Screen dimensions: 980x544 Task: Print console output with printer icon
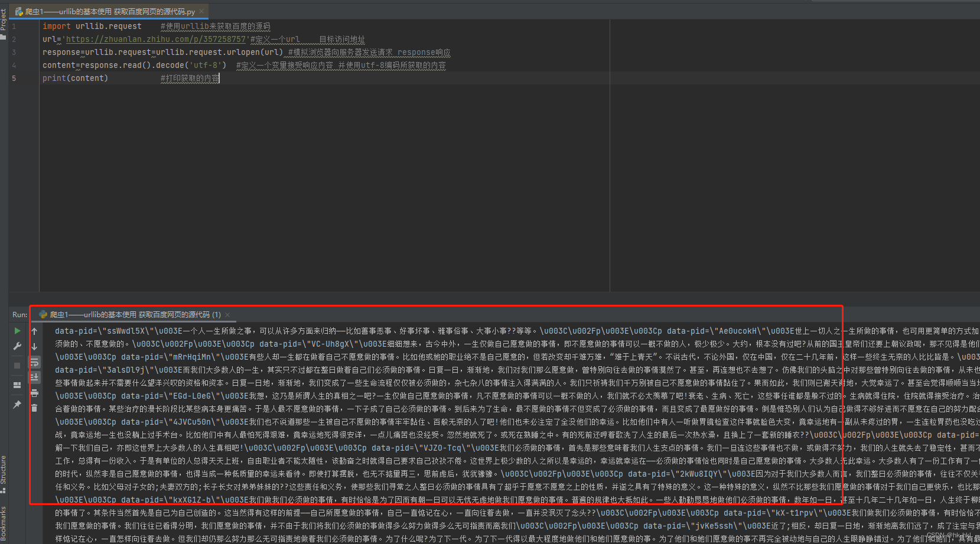pyautogui.click(x=34, y=392)
